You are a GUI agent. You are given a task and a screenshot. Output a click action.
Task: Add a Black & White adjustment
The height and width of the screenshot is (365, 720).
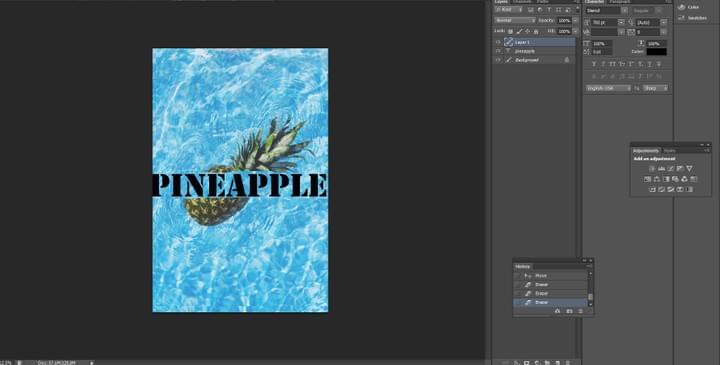(x=666, y=179)
